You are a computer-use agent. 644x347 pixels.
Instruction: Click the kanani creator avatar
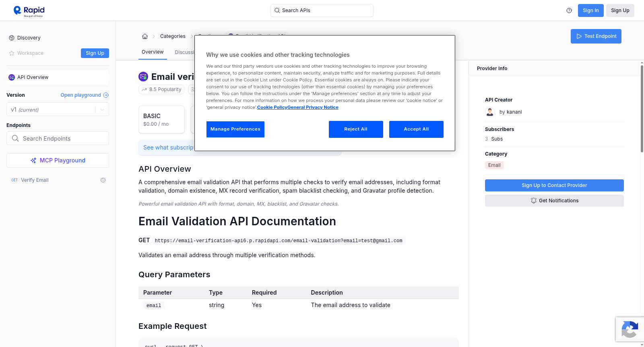pyautogui.click(x=490, y=112)
